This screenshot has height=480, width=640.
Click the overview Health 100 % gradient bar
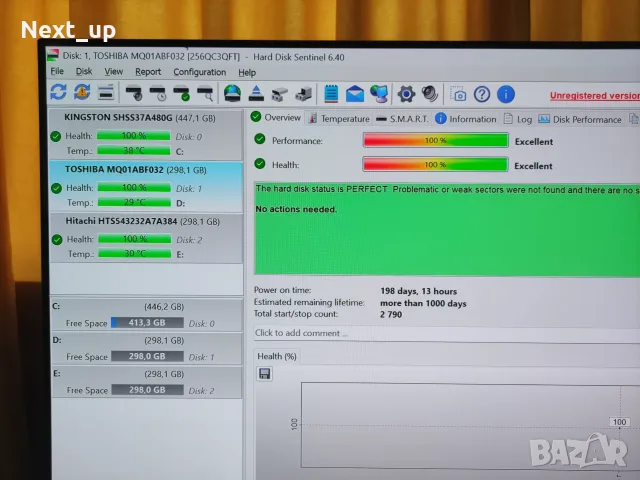click(x=435, y=164)
